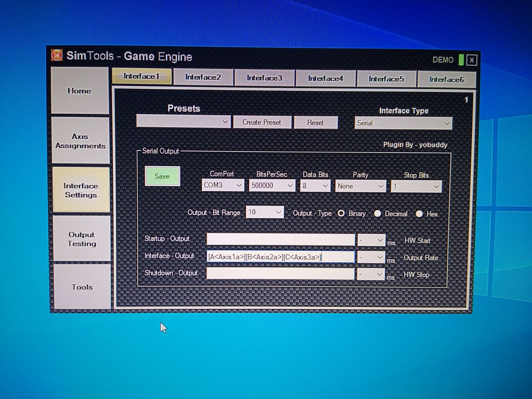Viewport: 532px width, 399px height.
Task: Switch to the Interface1 tab
Action: [142, 76]
